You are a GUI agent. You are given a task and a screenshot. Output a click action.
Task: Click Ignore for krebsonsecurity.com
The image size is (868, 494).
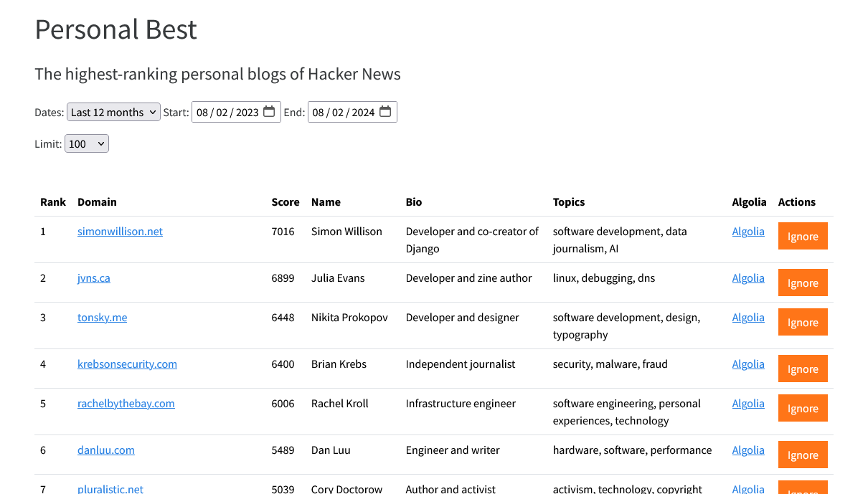(803, 369)
